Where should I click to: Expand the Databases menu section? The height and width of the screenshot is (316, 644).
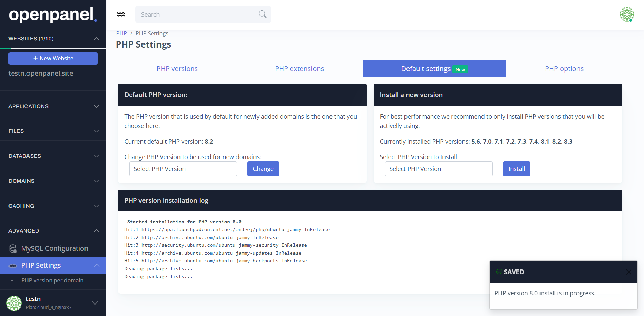[96, 156]
